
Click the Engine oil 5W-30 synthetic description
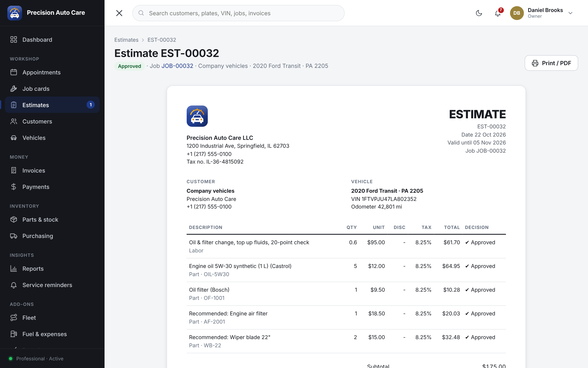pyautogui.click(x=240, y=266)
